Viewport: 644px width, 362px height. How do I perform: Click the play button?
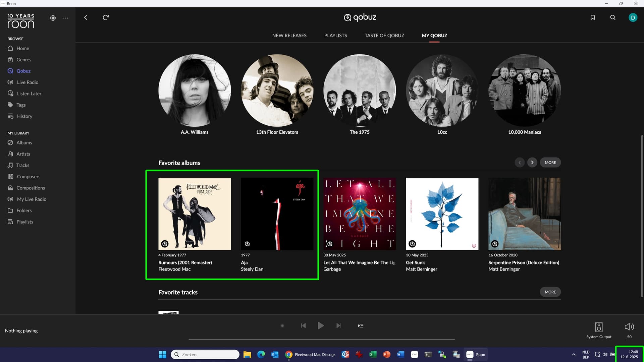coord(321,326)
